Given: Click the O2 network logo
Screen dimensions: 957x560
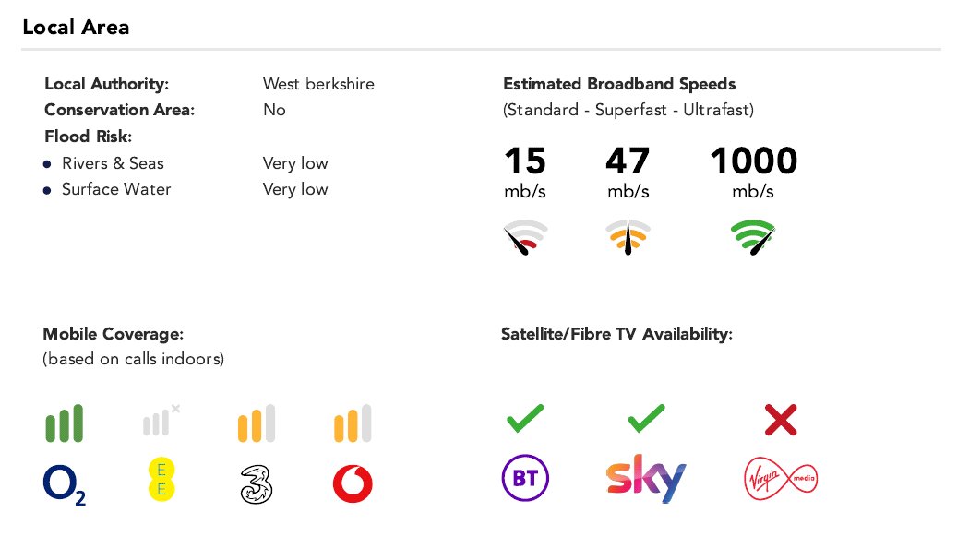Looking at the screenshot, I should pos(64,485).
